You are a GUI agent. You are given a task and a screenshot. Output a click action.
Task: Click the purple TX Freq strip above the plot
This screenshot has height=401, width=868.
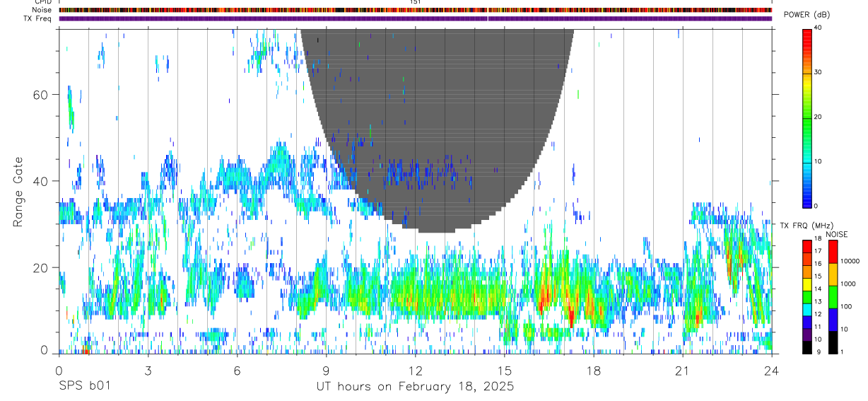coord(415,18)
